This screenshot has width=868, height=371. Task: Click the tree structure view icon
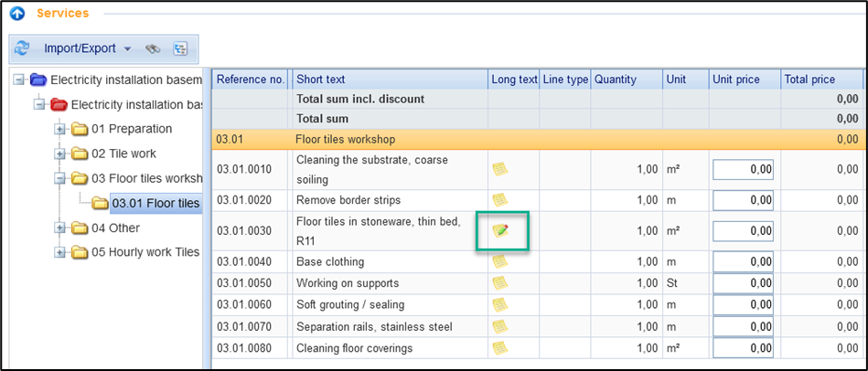point(179,48)
